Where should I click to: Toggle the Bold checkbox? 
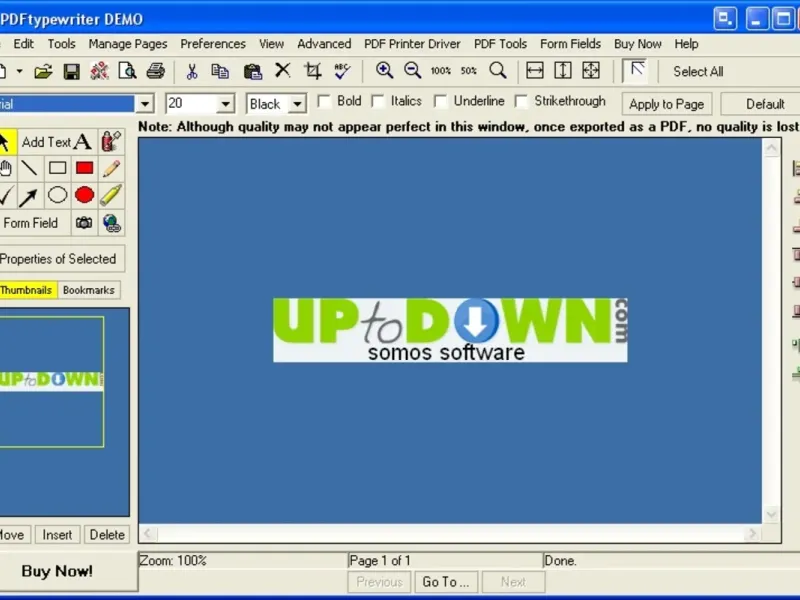pyautogui.click(x=324, y=101)
